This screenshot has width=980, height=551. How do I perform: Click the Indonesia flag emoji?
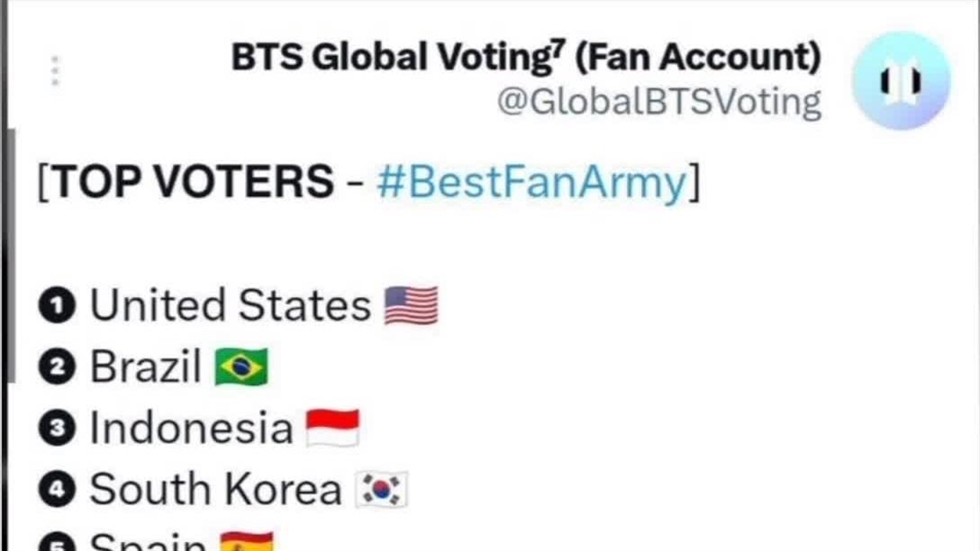coord(332,428)
